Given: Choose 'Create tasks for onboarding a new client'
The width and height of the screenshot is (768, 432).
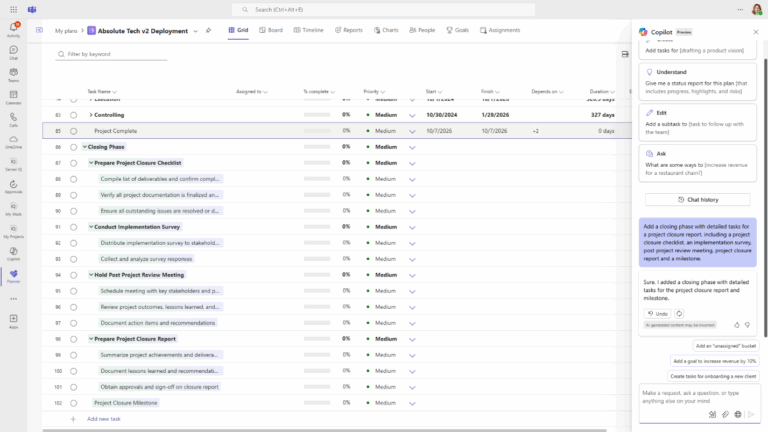Looking at the screenshot, I should click(x=713, y=376).
